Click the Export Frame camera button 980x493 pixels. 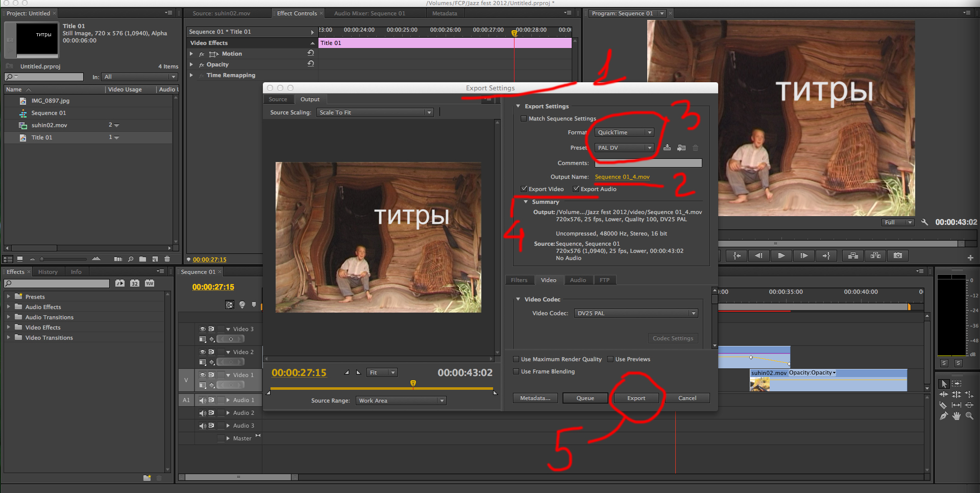[898, 255]
